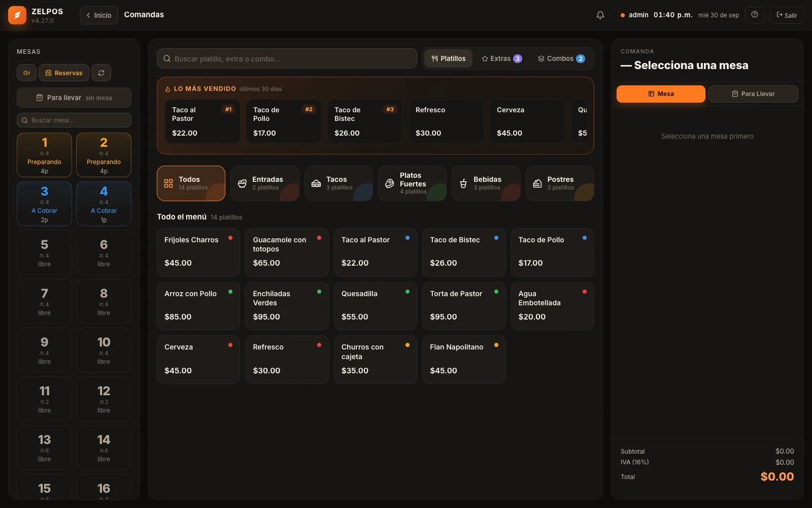Choose free table 7
The image size is (812, 508).
(44, 301)
